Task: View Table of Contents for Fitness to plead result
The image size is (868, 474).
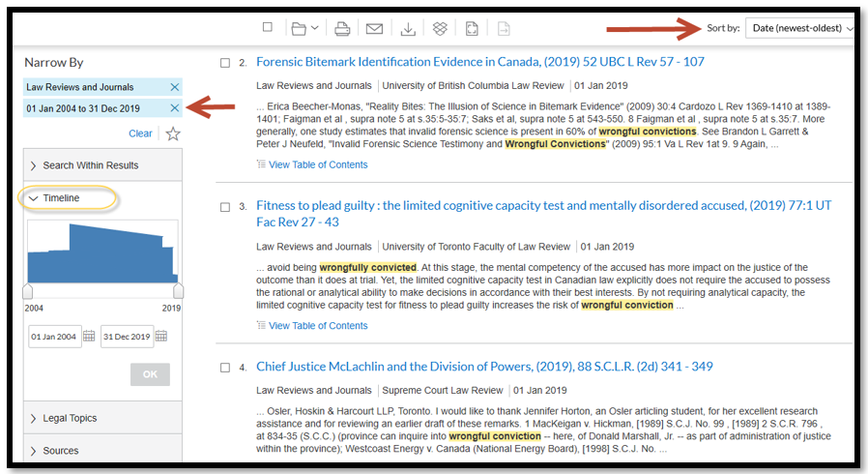Action: 318,326
